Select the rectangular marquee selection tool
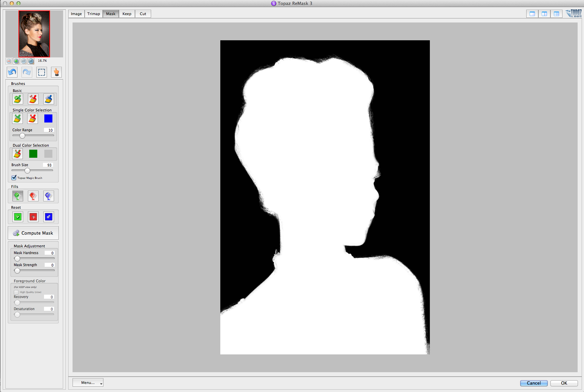This screenshot has width=584, height=392. pyautogui.click(x=42, y=72)
